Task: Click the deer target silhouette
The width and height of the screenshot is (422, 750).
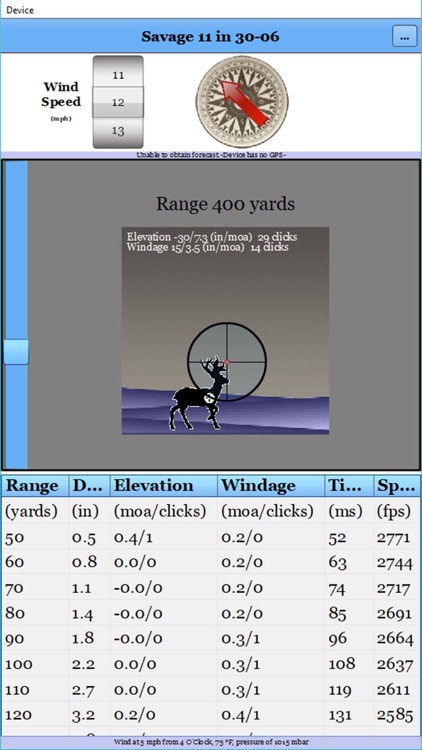Action: [200, 394]
